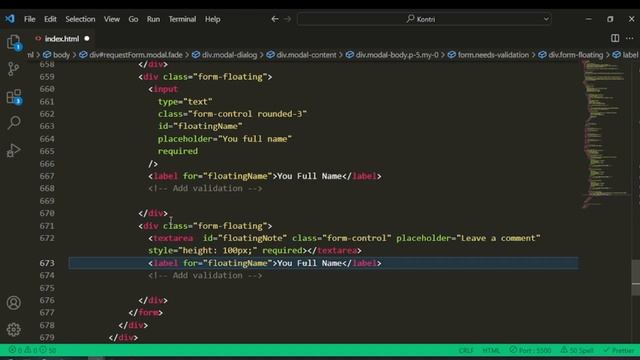Open the Run and Debug view
Image resolution: width=640 pixels, height=360 pixels.
[x=13, y=150]
